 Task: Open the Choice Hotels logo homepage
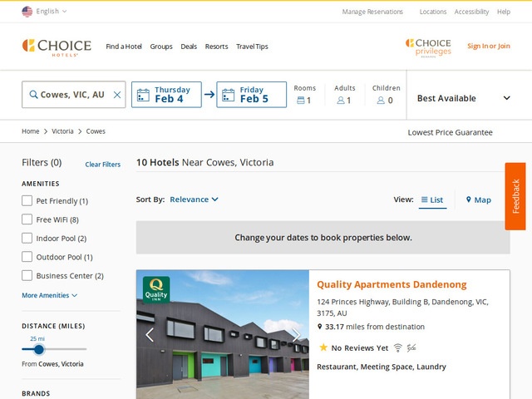[x=57, y=47]
